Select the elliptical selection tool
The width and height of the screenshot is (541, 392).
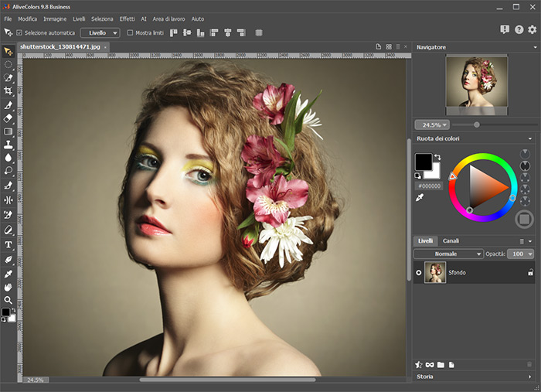coord(9,64)
